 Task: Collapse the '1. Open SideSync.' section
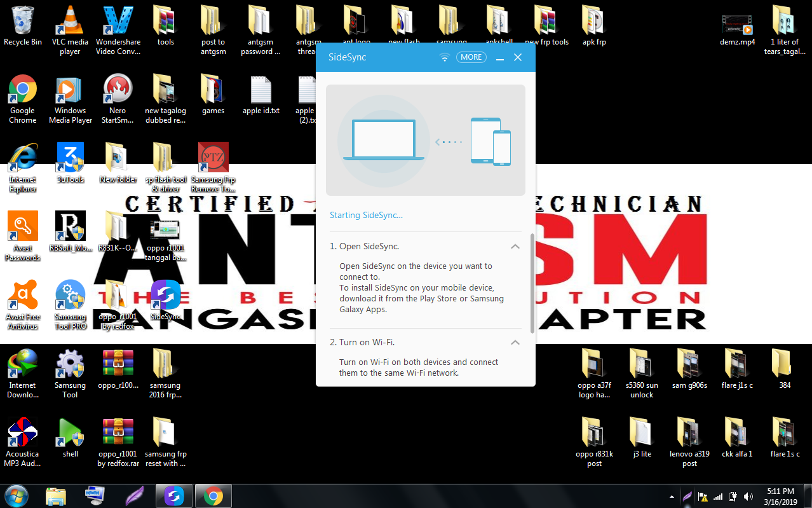(x=515, y=246)
